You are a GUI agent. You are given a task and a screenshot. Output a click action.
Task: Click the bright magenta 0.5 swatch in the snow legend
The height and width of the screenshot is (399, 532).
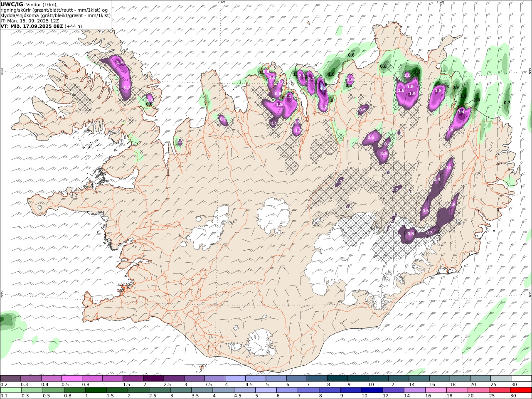tap(72, 379)
